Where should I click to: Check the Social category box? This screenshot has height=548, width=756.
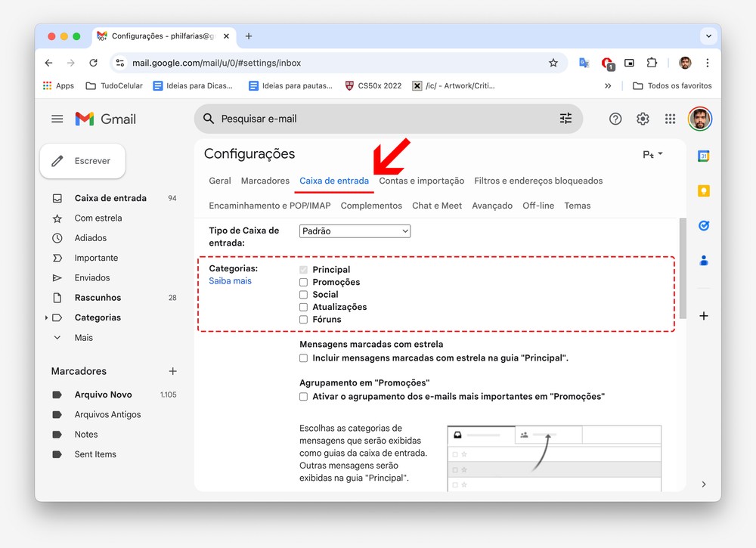[304, 295]
